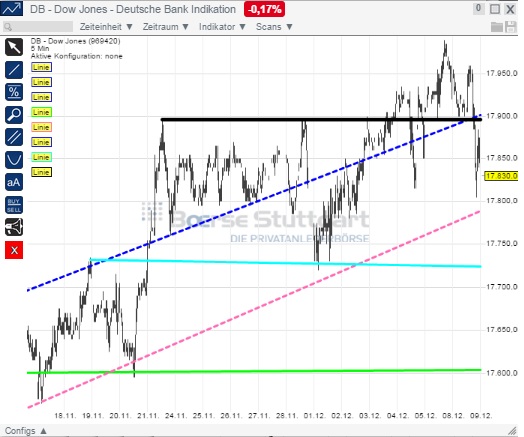
Task: Click the red X delete tool
Action: 14,250
